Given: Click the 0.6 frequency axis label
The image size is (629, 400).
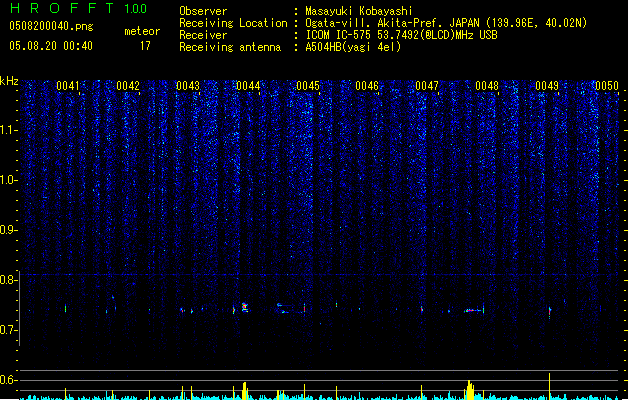Looking at the screenshot, I should [8, 380].
